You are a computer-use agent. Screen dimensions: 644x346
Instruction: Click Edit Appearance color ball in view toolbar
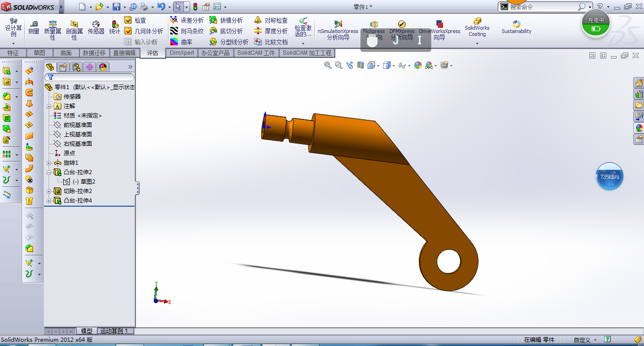(418, 65)
